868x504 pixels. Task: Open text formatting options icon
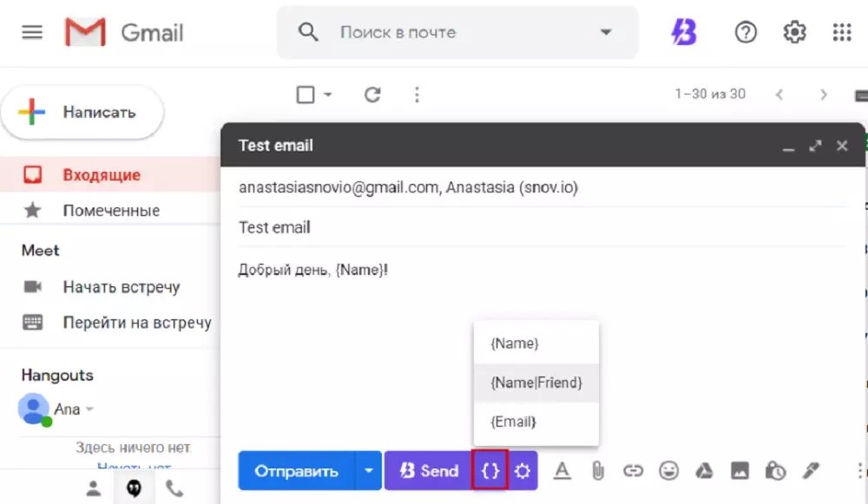[x=562, y=471]
